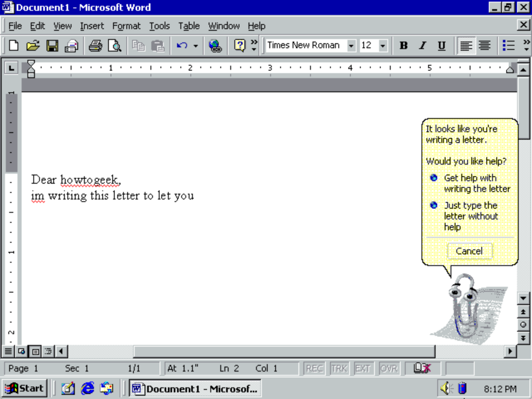Click the E-mail toolbar icon
The width and height of the screenshot is (532, 399).
tap(72, 45)
